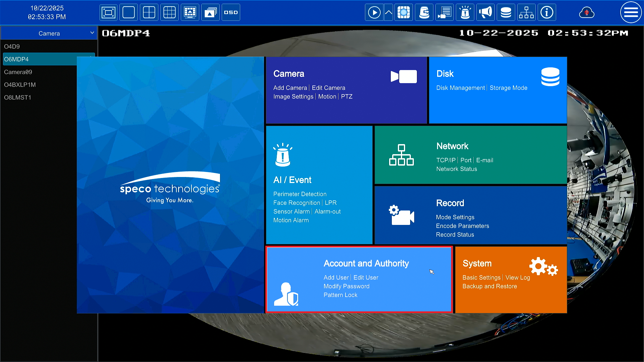Open network status toolbar icon
Viewport: 644px width, 362px height.
[526, 12]
